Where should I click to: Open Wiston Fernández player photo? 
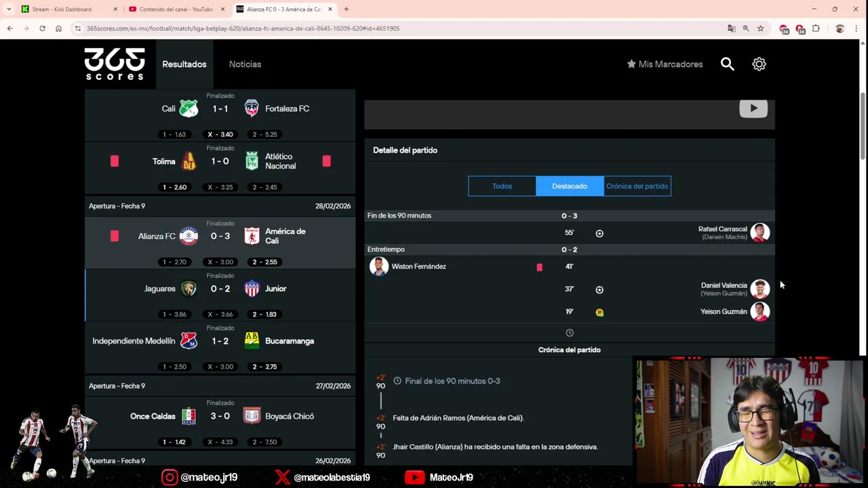[379, 266]
